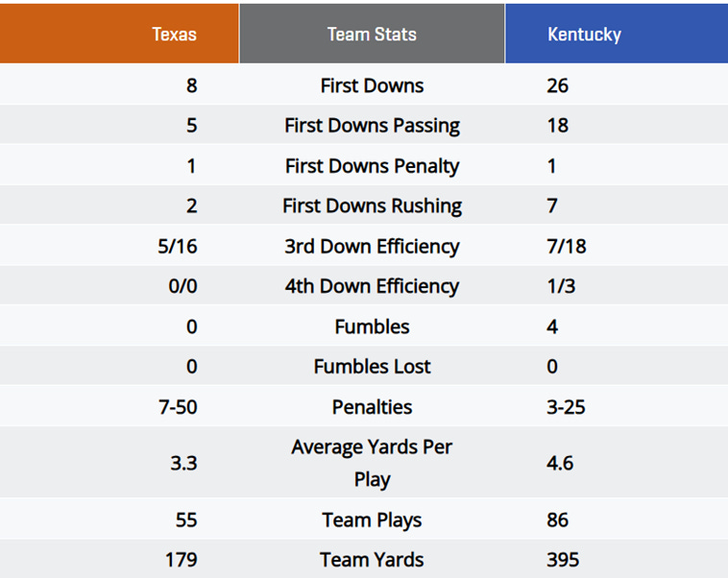Select the First Downs Passing label
The height and width of the screenshot is (578, 728).
[x=372, y=126]
